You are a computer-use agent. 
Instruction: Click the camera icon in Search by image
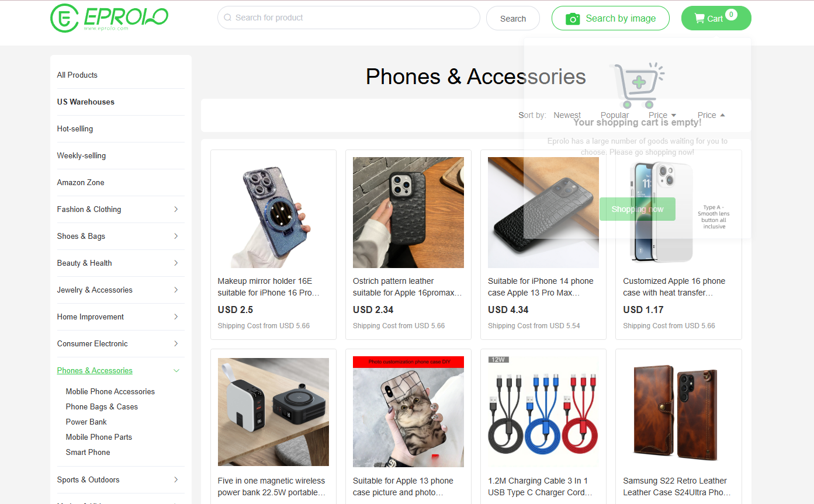pyautogui.click(x=573, y=19)
